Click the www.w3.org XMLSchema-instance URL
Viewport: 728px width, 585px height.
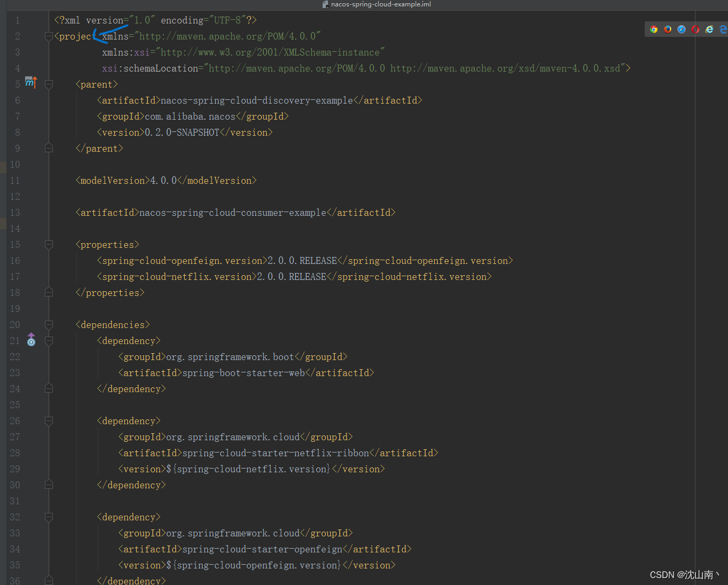pyautogui.click(x=270, y=52)
